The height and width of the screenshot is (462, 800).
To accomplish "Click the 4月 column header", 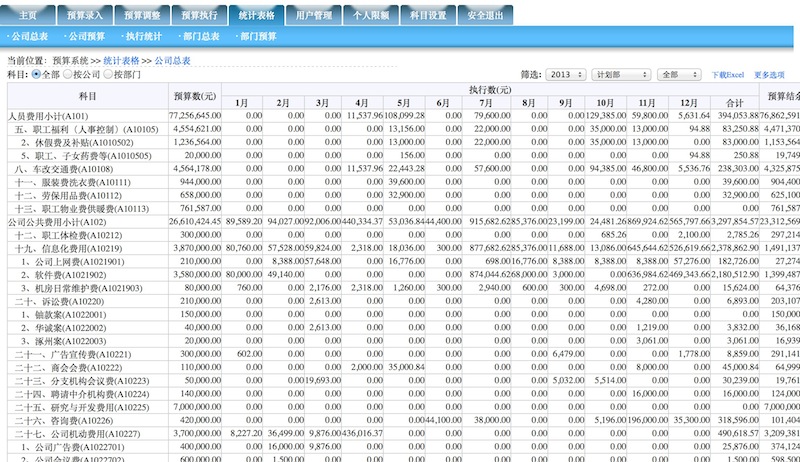I will pyautogui.click(x=362, y=103).
